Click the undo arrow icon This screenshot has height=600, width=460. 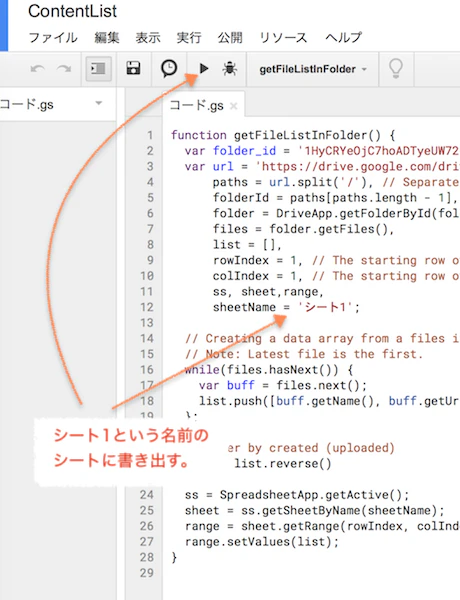point(38,69)
